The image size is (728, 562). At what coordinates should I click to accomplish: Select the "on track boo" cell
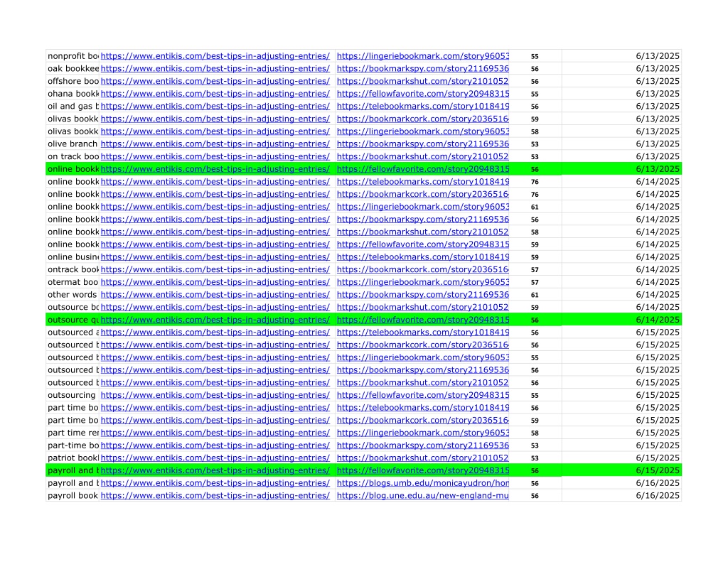pos(73,156)
